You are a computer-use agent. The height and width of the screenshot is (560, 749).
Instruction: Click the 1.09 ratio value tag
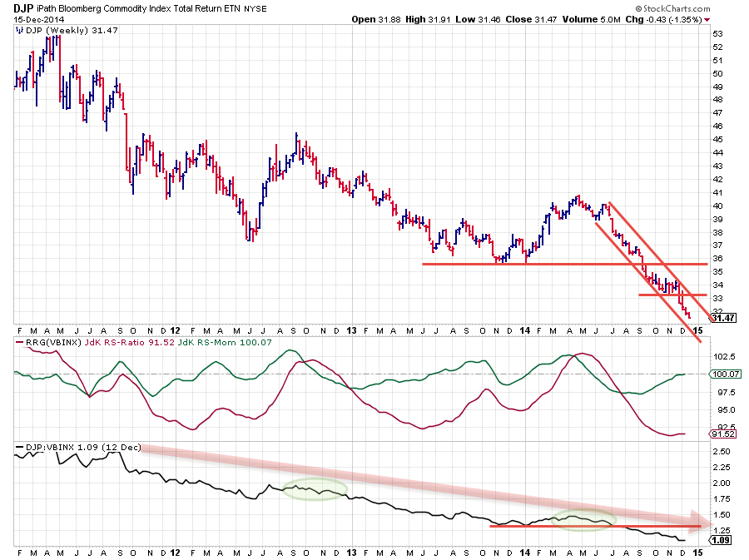point(722,540)
